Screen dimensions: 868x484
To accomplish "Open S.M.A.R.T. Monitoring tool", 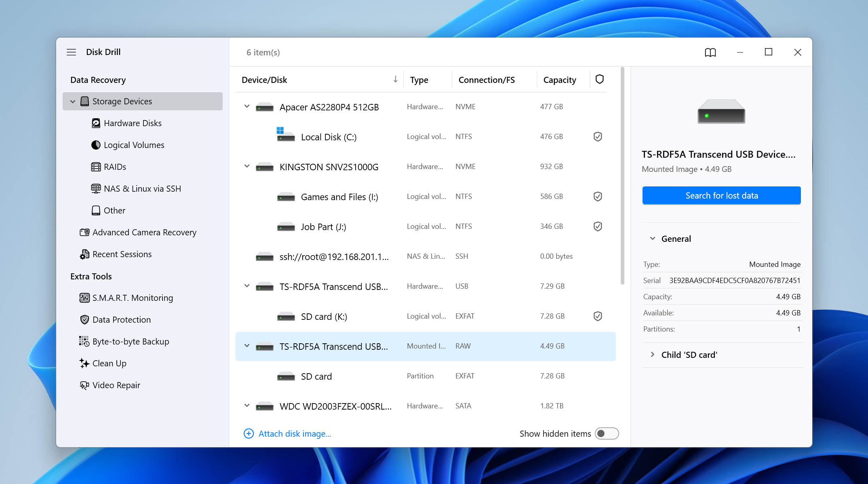I will point(133,298).
